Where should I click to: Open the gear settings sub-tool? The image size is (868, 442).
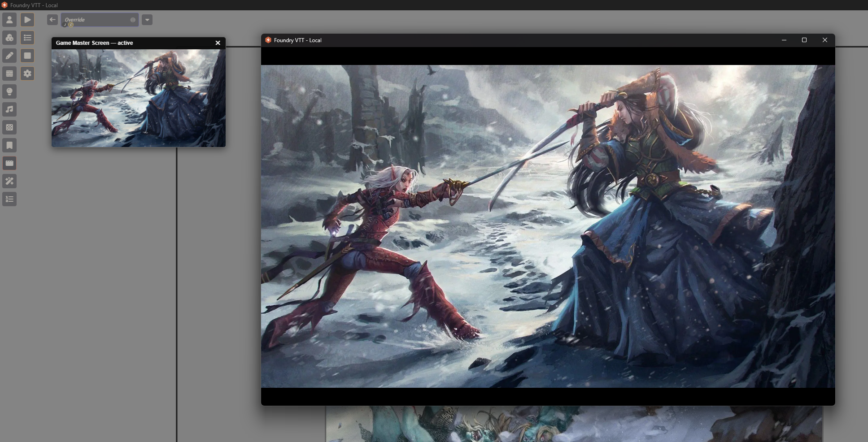tap(27, 74)
